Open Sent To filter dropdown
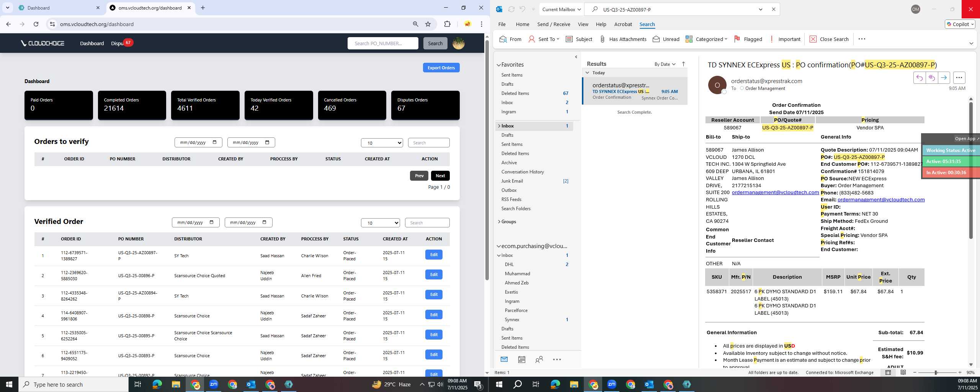The height and width of the screenshot is (392, 980). [x=544, y=39]
